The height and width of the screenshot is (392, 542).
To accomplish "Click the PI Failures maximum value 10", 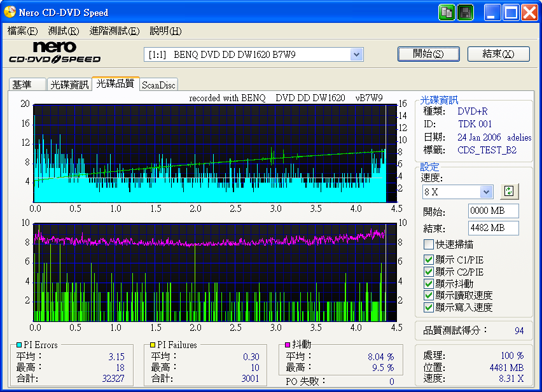I will pyautogui.click(x=255, y=367).
